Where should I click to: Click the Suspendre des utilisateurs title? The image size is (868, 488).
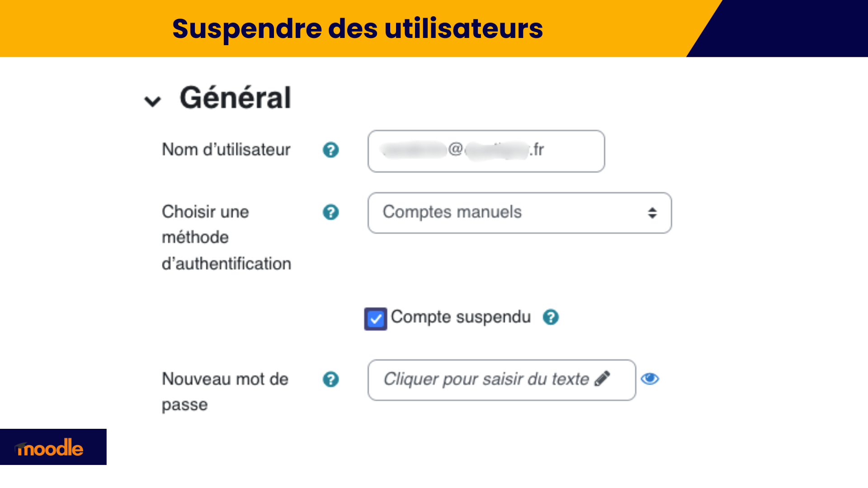357,28
